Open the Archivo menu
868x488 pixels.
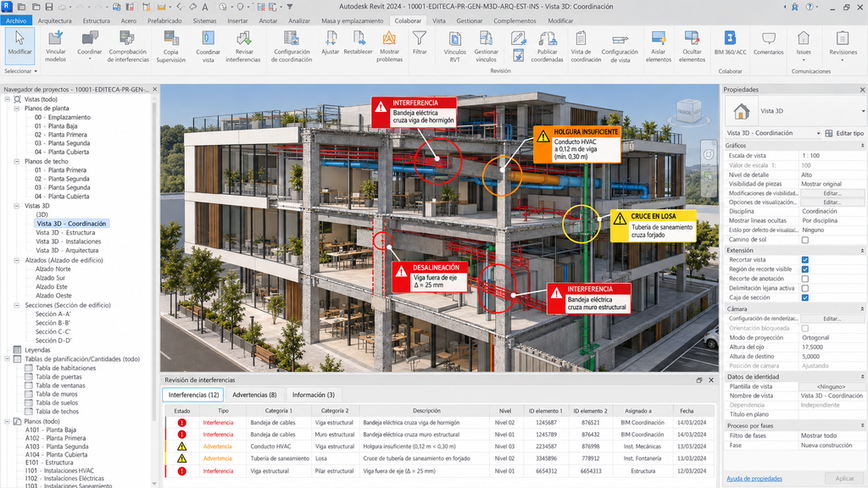coord(16,20)
